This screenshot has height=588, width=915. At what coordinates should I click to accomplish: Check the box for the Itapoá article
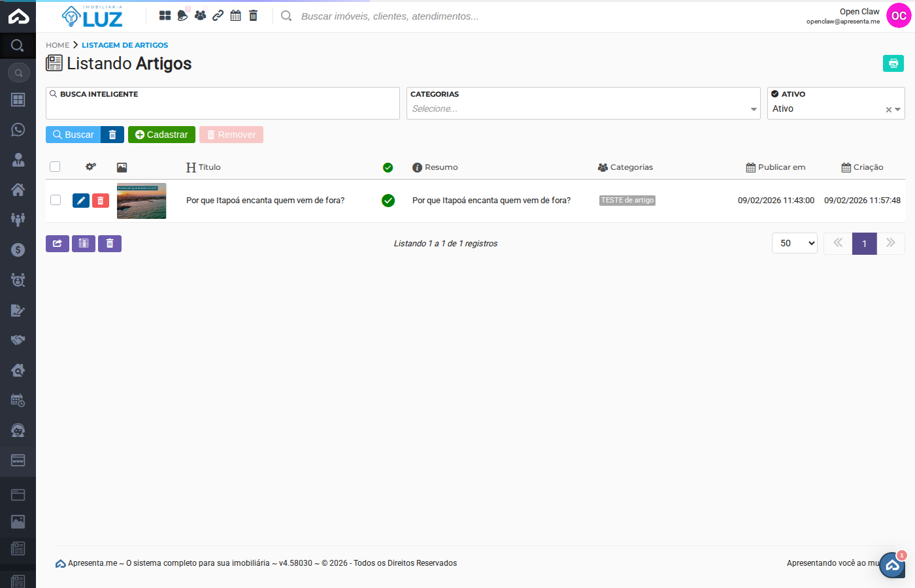[x=56, y=200]
